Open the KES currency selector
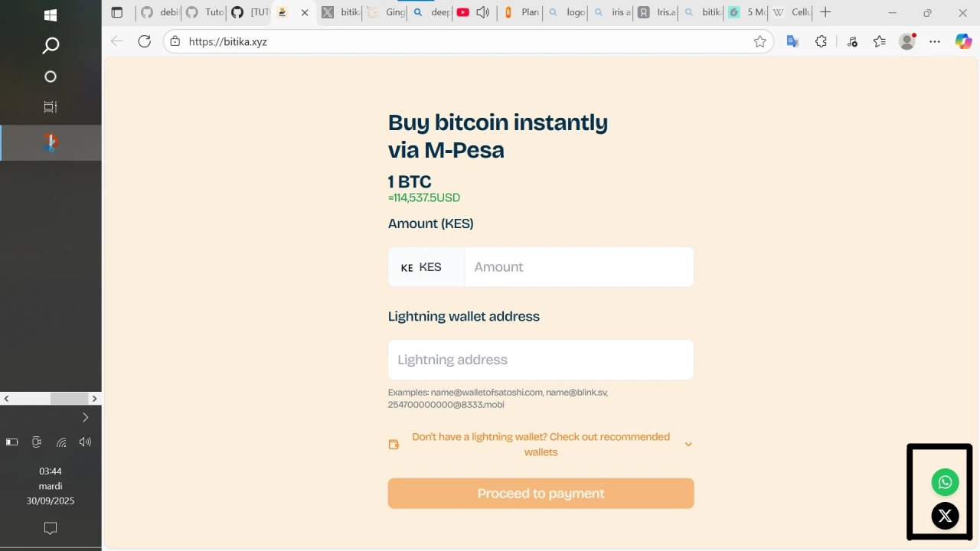The width and height of the screenshot is (980, 551). click(x=426, y=267)
